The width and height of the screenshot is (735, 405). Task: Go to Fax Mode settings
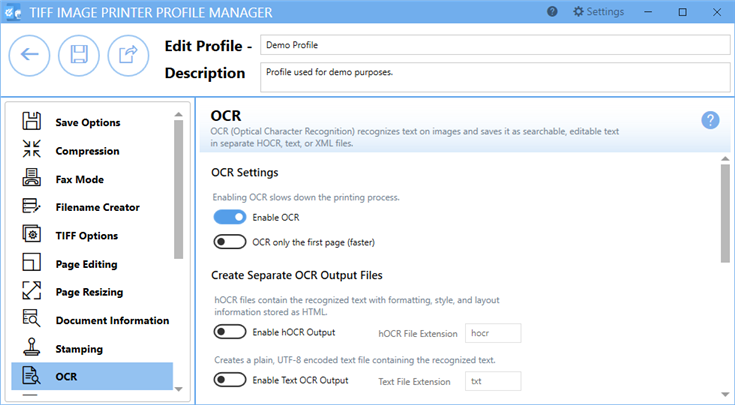(x=92, y=180)
